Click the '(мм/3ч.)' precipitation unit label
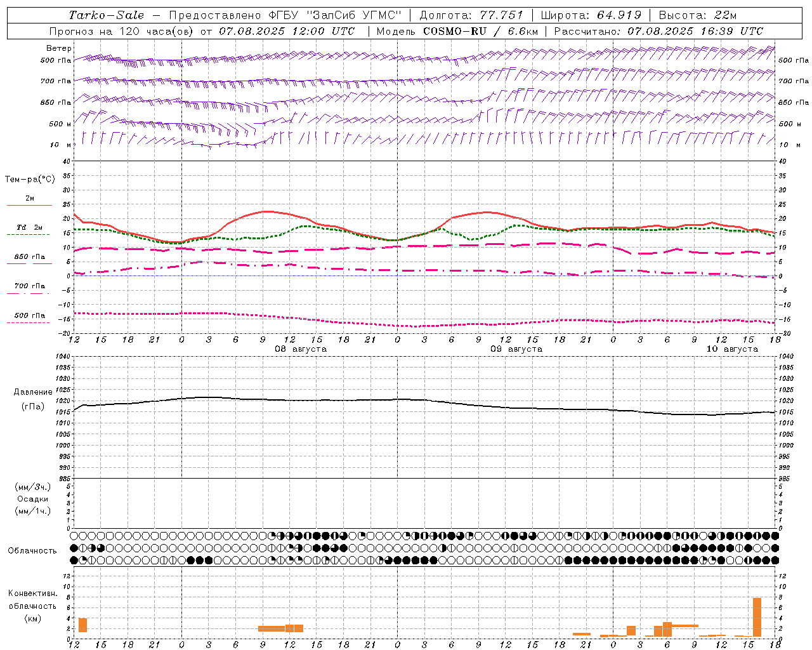 coord(33,487)
